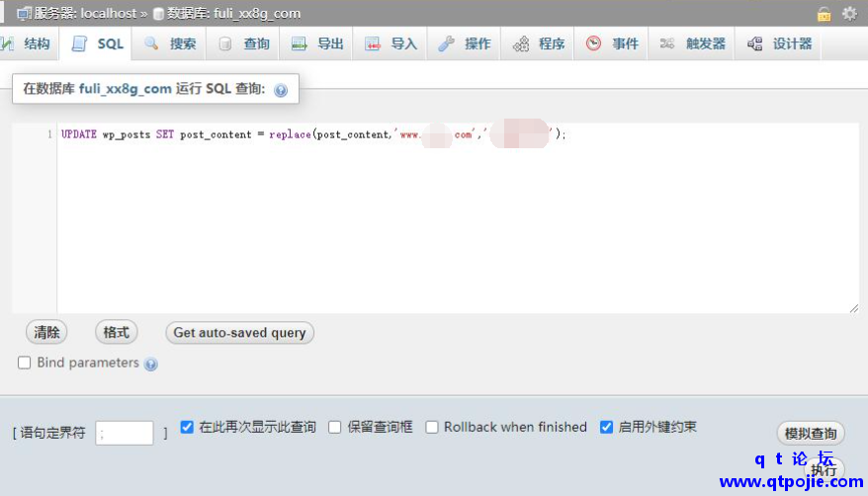The image size is (868, 496).
Task: Click server icon in breadcrumb
Action: 25,14
